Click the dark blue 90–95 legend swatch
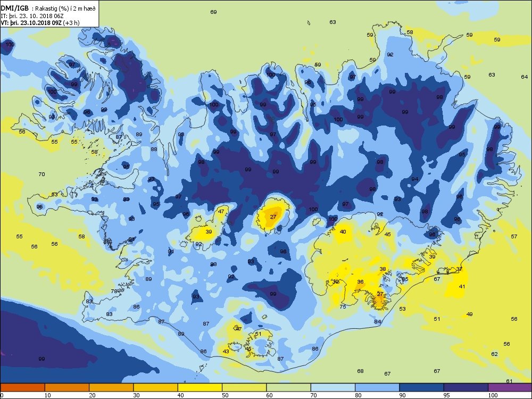This screenshot has width=532, height=399. [x=422, y=387]
